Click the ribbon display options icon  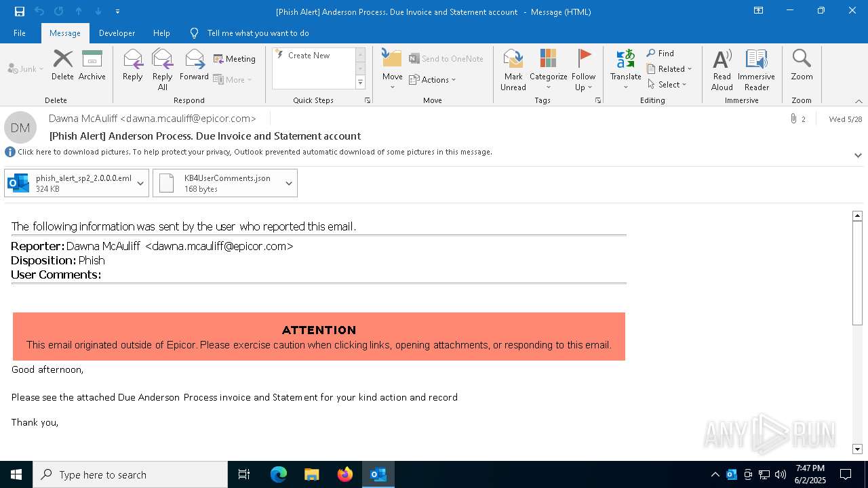[x=759, y=11]
